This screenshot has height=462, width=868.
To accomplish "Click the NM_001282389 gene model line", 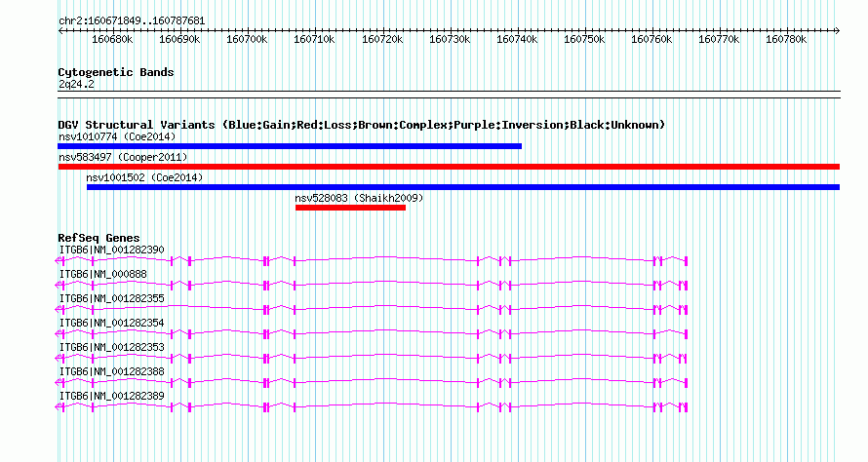I will pos(372,406).
